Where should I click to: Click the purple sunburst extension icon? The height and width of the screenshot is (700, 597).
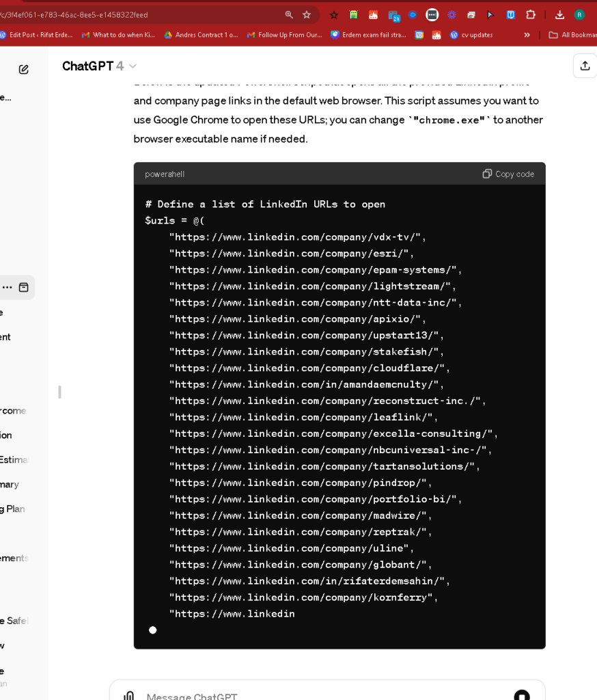[x=452, y=15]
